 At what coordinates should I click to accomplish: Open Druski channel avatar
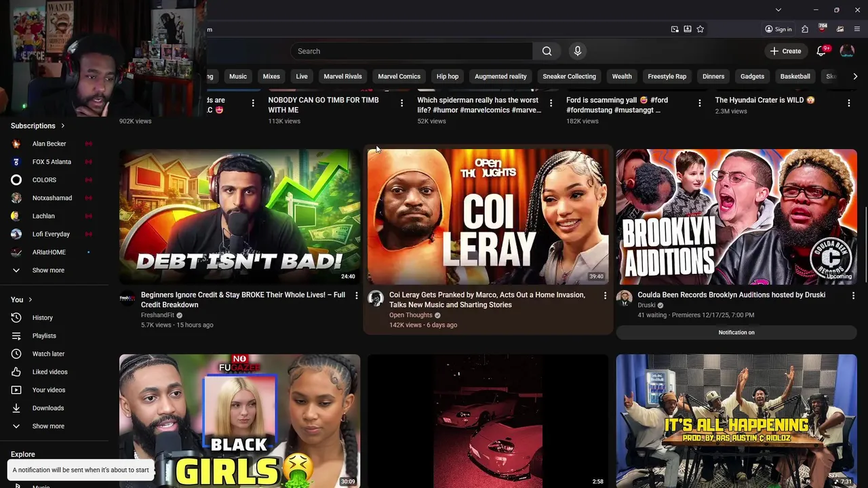pos(625,299)
